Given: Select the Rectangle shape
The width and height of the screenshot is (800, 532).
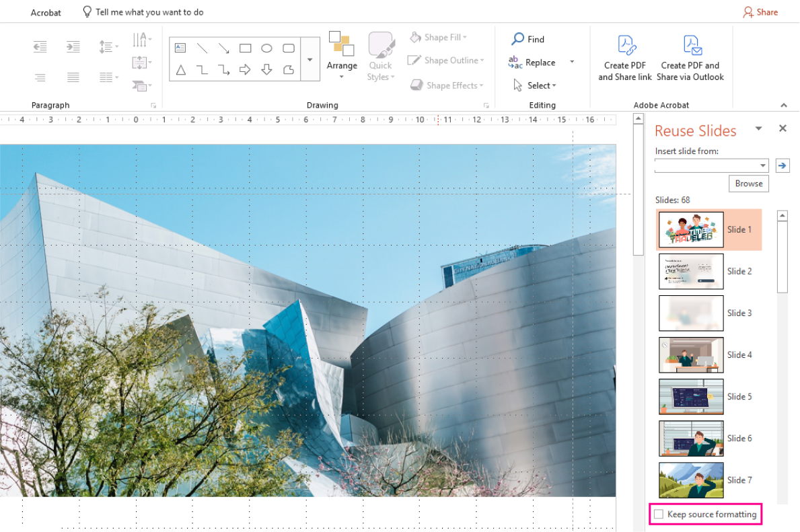Looking at the screenshot, I should (246, 48).
